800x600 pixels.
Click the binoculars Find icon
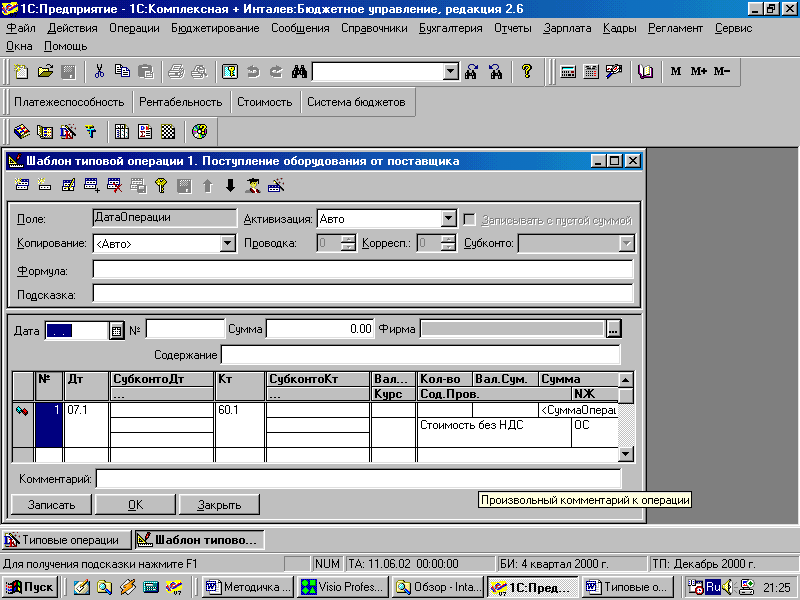299,71
